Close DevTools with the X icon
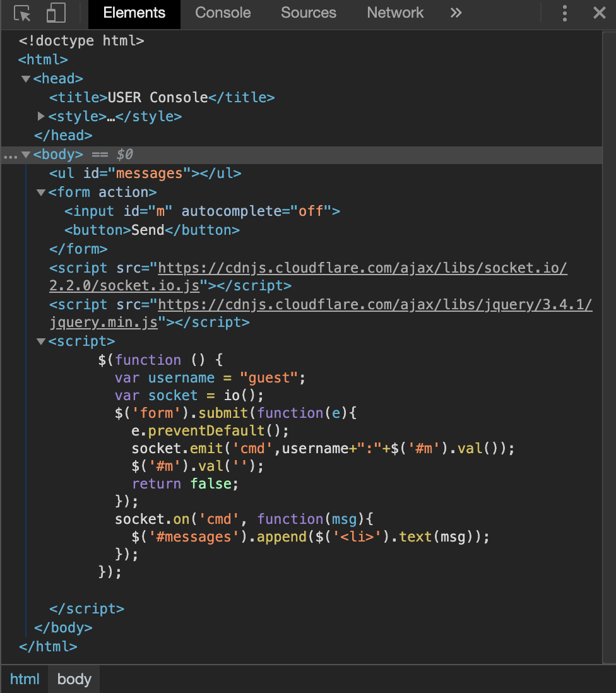 click(x=599, y=13)
